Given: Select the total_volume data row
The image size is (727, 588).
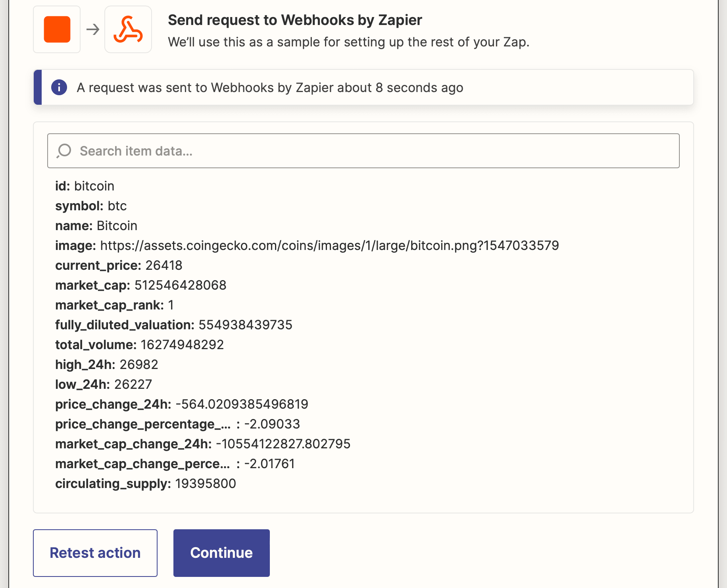Looking at the screenshot, I should [x=139, y=344].
